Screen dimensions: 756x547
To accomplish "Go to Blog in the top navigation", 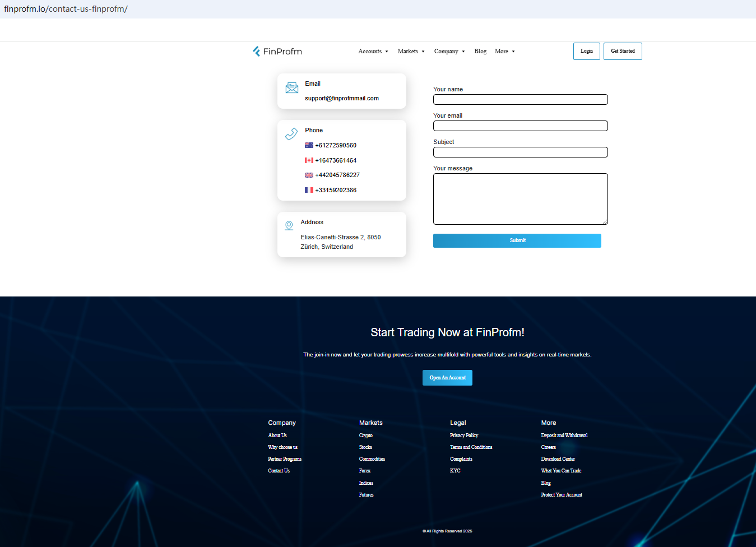I will point(480,52).
